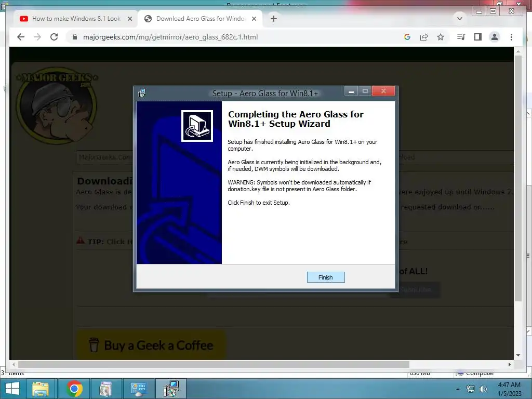Viewport: 532px width, 399px height.
Task: Bookmark this page with the star
Action: pyautogui.click(x=441, y=37)
